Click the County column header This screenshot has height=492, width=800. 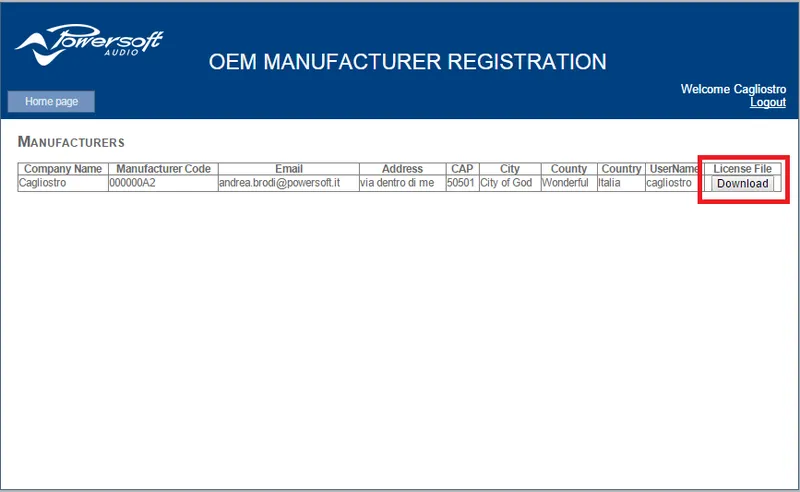pos(569,169)
